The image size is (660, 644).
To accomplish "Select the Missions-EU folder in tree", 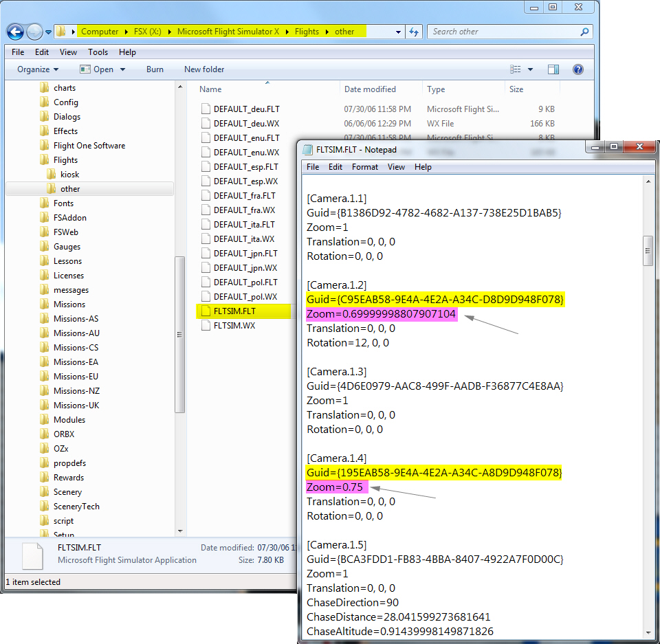I will click(76, 377).
